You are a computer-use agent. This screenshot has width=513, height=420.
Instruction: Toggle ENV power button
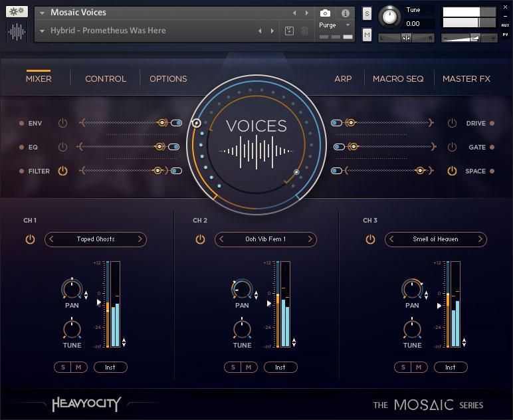pyautogui.click(x=62, y=123)
